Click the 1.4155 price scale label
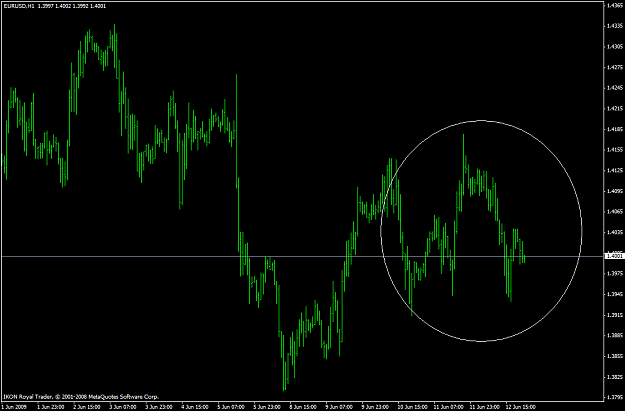This screenshot has height=411, width=625. tap(615, 150)
